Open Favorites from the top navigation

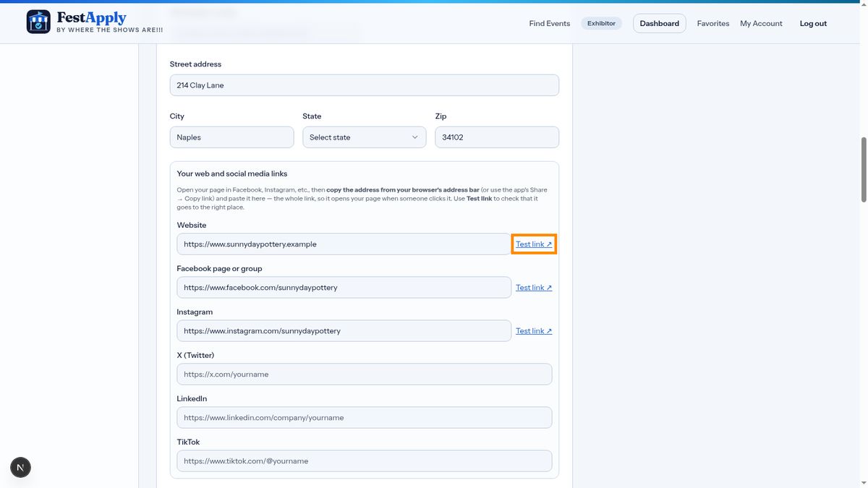click(x=712, y=23)
